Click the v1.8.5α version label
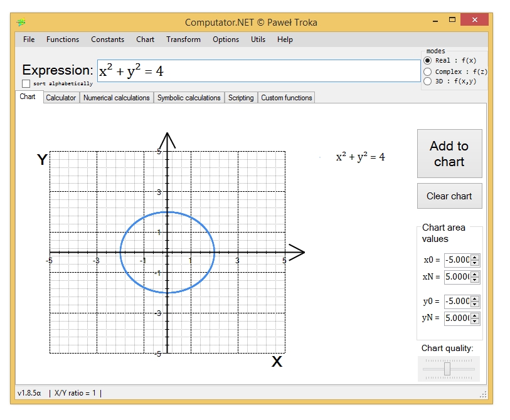The height and width of the screenshot is (420, 510). click(x=29, y=393)
